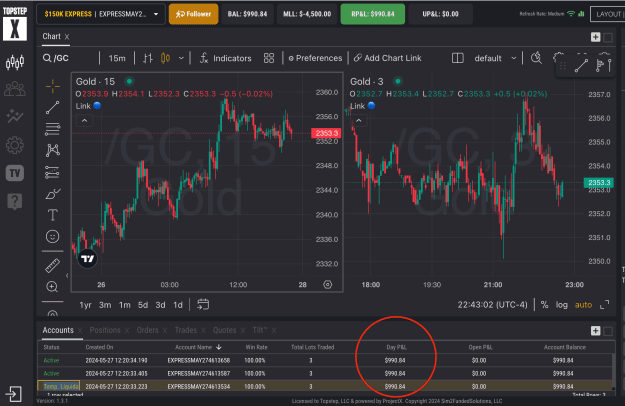Toggle Link dot on Gold 15 chart
This screenshot has height=406, width=625.
(x=97, y=106)
